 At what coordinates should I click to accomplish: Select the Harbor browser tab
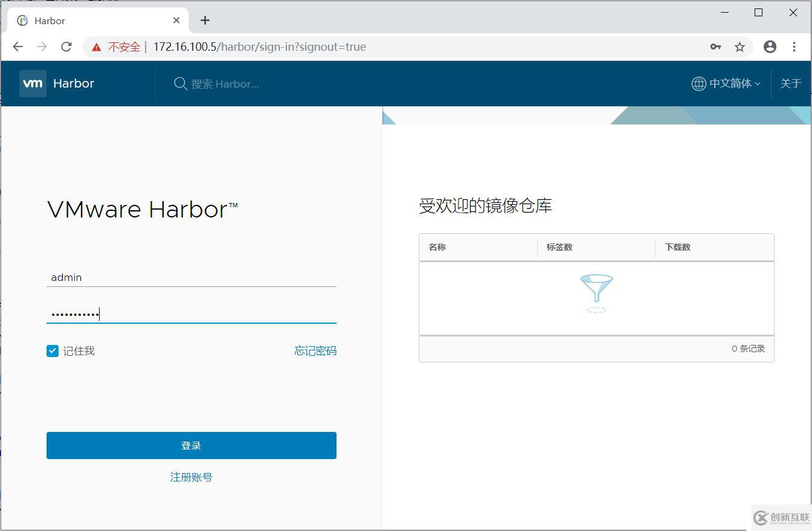point(99,21)
